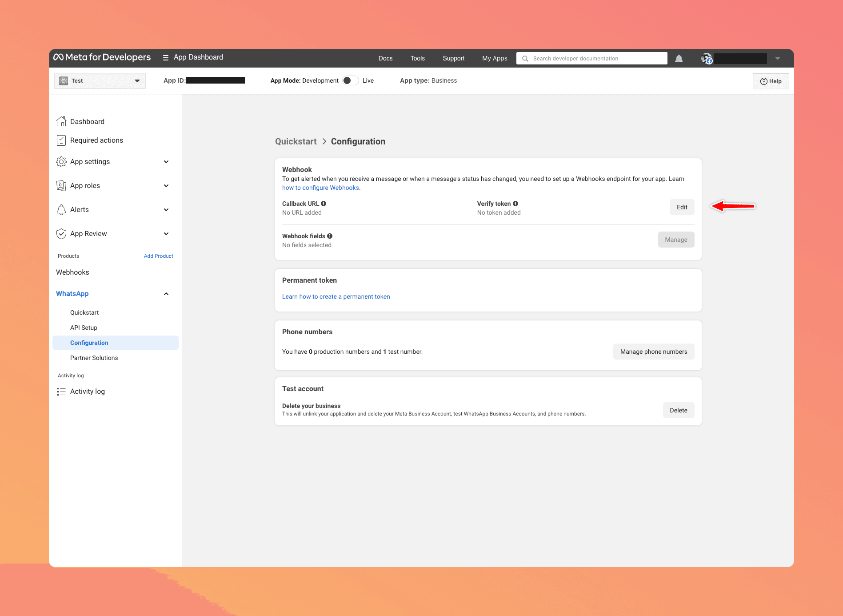Click the App Review shield icon
The image size is (843, 616).
tap(61, 234)
